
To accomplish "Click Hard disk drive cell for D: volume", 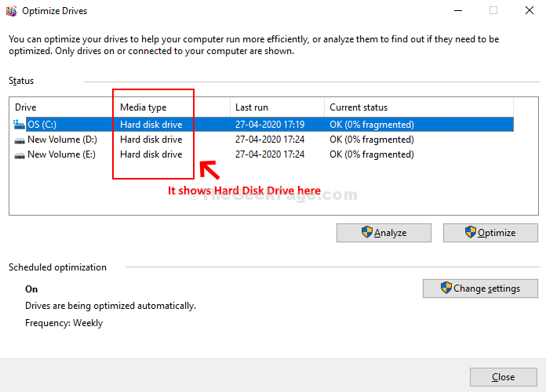I will tap(151, 140).
